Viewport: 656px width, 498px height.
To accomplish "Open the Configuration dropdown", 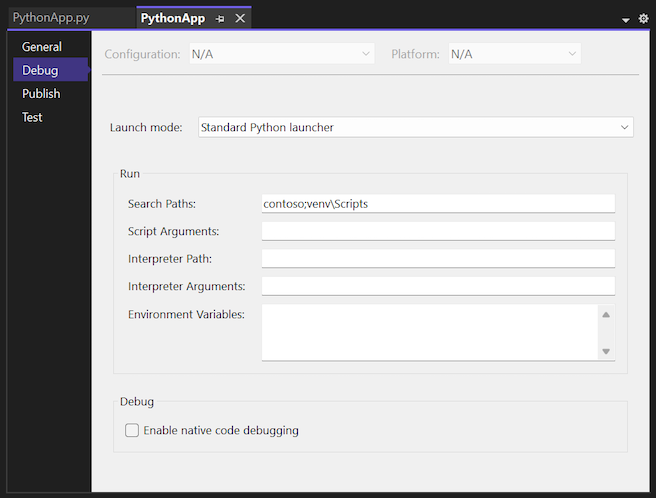I will (x=365, y=54).
